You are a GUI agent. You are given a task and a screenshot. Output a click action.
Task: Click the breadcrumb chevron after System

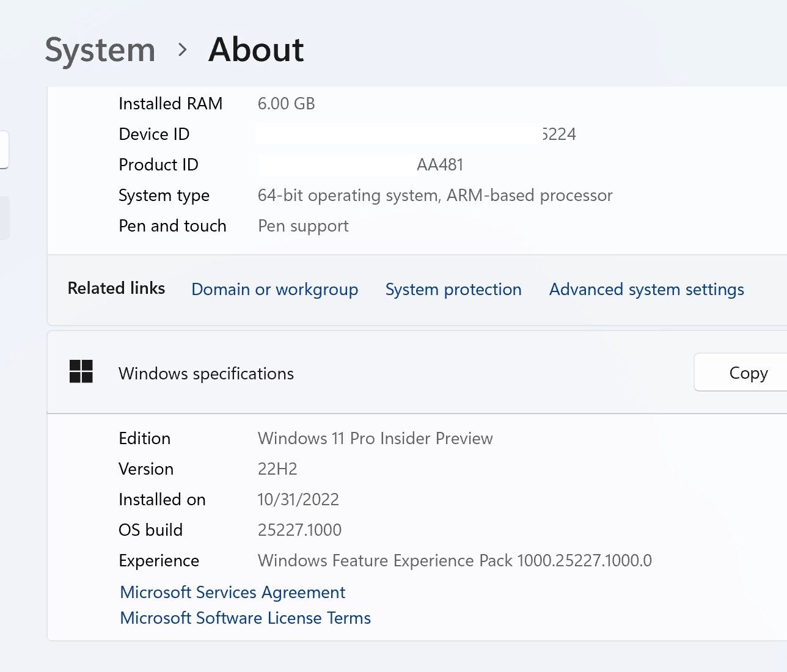[x=182, y=49]
